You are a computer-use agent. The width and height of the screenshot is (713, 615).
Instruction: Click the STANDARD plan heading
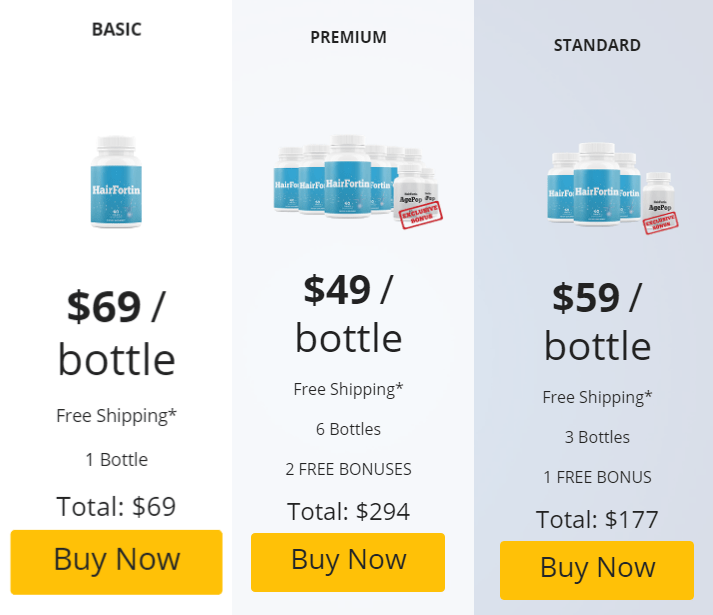[597, 45]
